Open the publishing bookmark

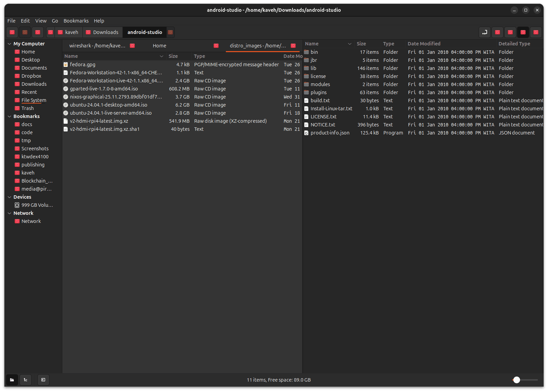33,165
